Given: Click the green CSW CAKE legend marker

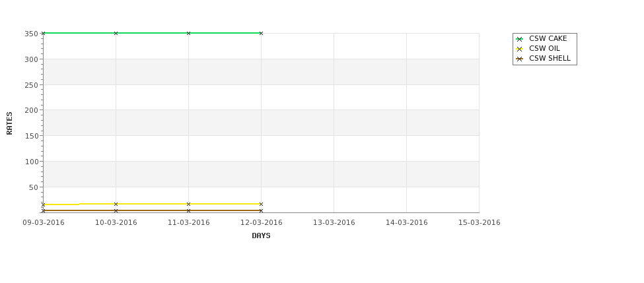Looking at the screenshot, I should [x=520, y=39].
